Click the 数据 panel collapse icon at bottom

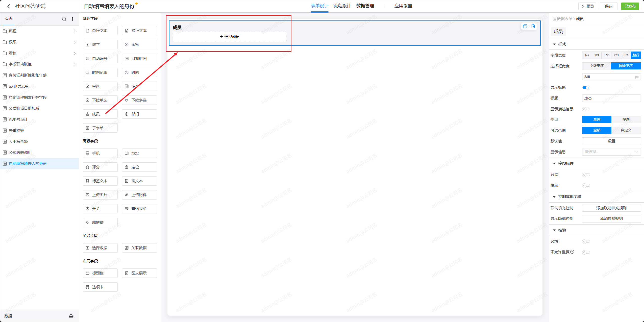pyautogui.click(x=71, y=316)
